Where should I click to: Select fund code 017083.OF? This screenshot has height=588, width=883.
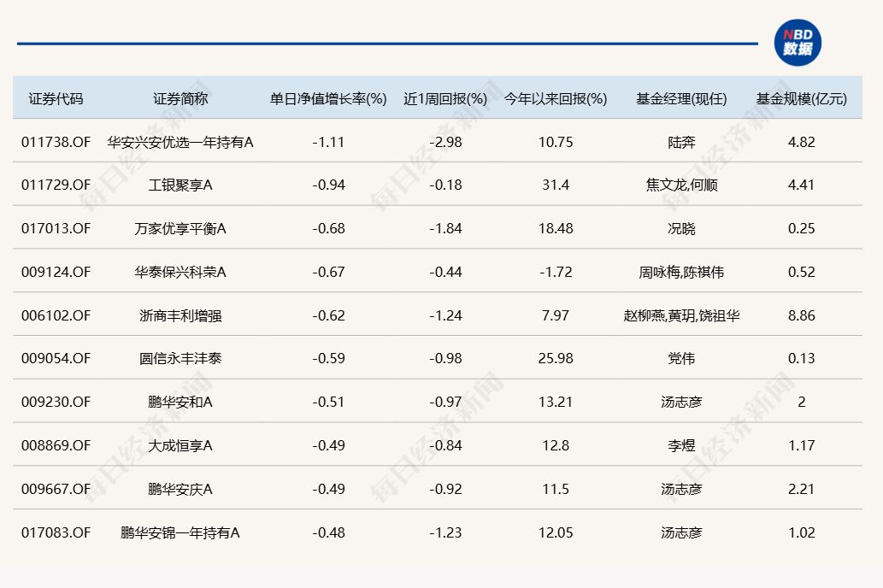pyautogui.click(x=56, y=532)
